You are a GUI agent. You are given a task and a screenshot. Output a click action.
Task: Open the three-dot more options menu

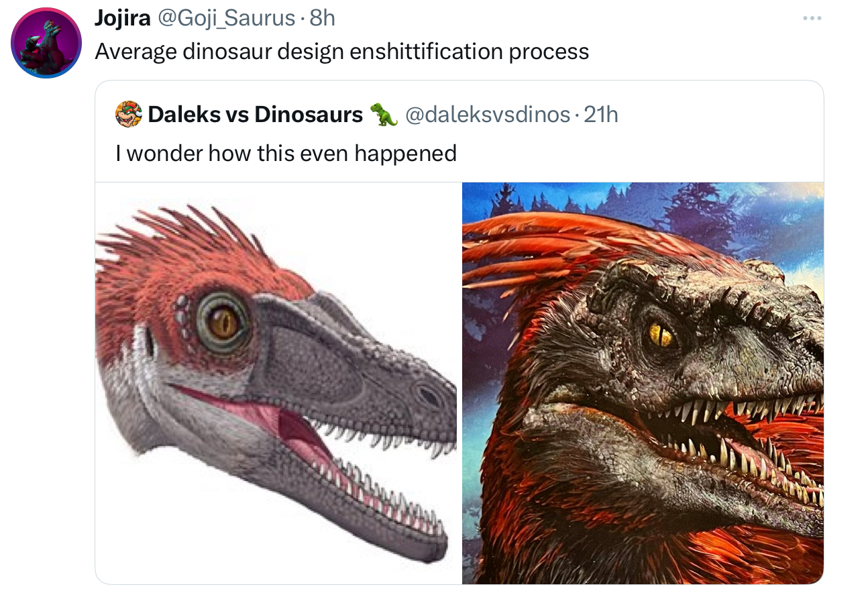[x=812, y=18]
